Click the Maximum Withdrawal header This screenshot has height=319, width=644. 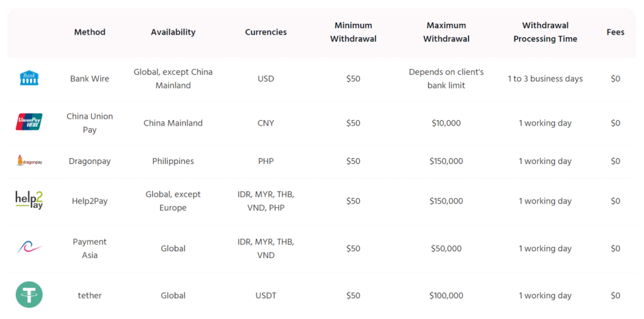[446, 32]
